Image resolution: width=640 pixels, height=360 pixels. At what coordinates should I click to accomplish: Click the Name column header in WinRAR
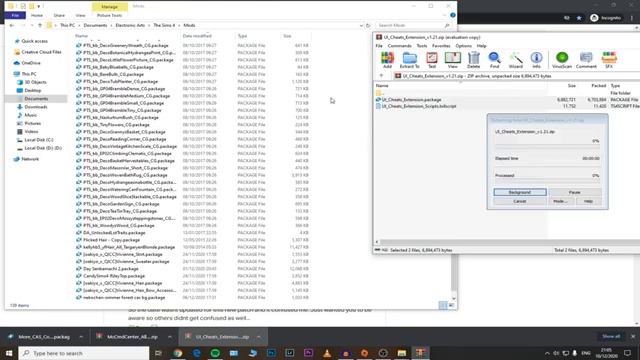click(x=382, y=86)
